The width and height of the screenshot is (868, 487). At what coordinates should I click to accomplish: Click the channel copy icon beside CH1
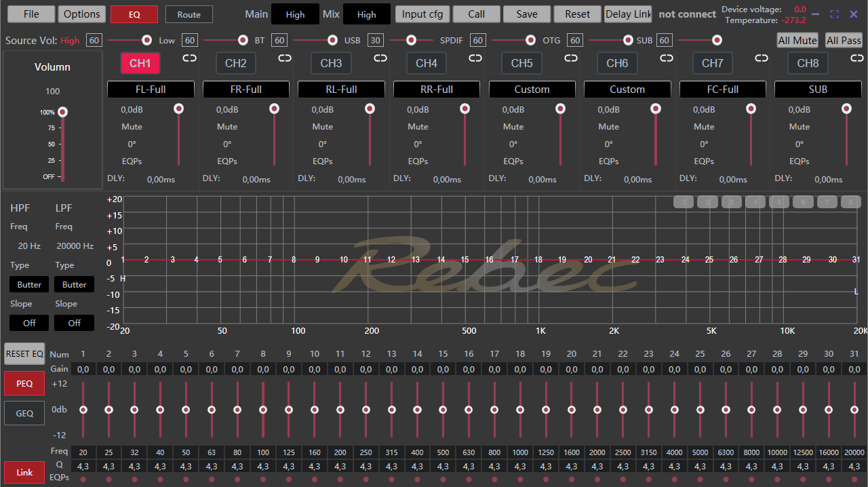tap(189, 58)
